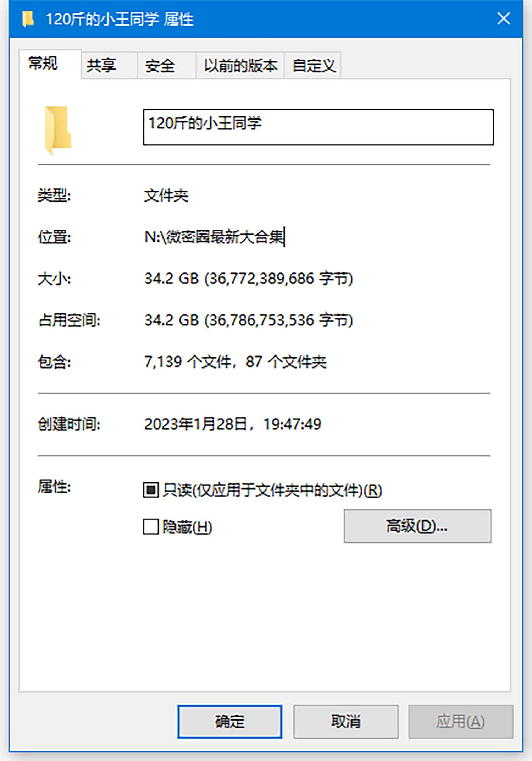This screenshot has width=532, height=761.
Task: Click the 占用空间 size-on-disk value
Action: (x=249, y=320)
